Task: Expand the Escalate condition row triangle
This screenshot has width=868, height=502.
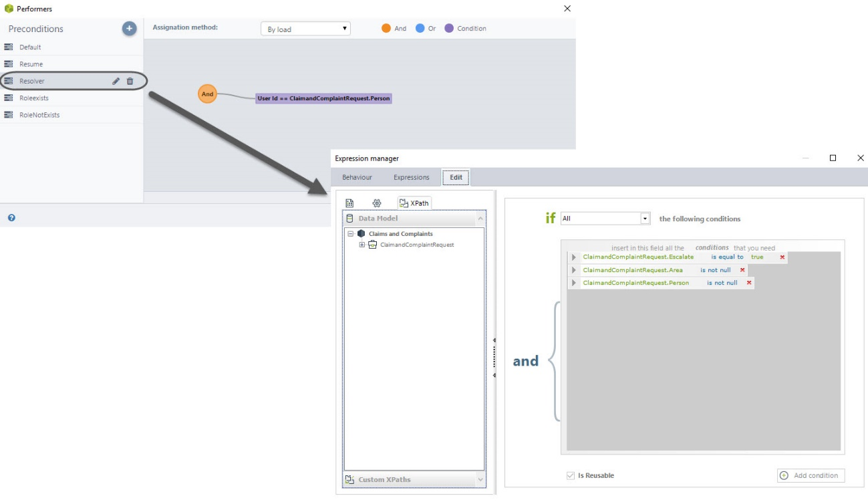Action: (x=573, y=257)
